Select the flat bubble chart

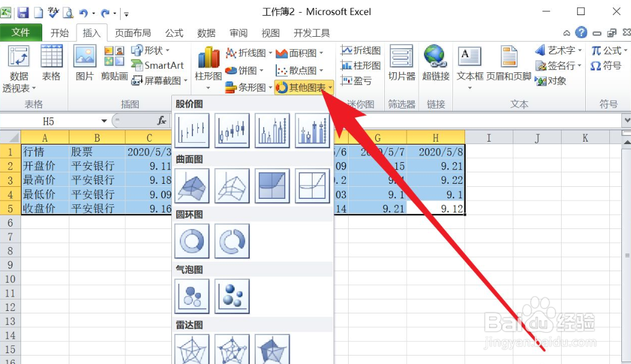pyautogui.click(x=192, y=296)
